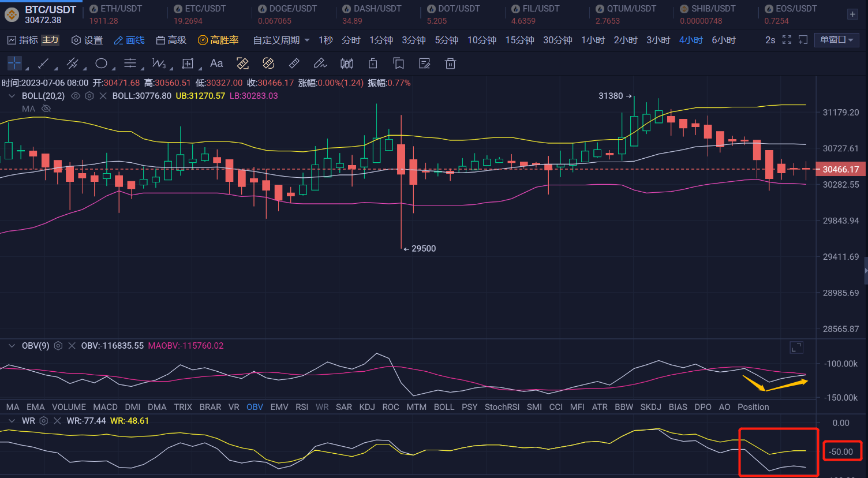Select the plain ruler measure tool

[294, 64]
